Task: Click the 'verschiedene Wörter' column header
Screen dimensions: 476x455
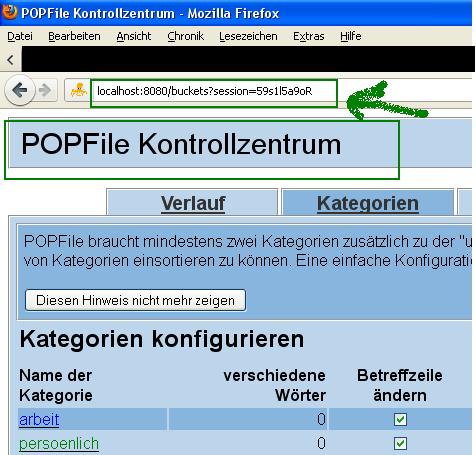Action: tap(274, 385)
